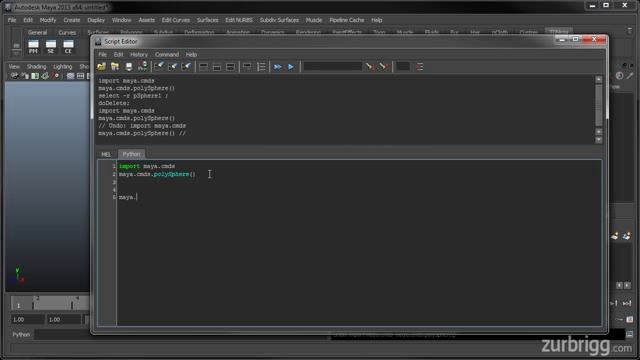Click 'maya.' text on line 5

pos(128,197)
